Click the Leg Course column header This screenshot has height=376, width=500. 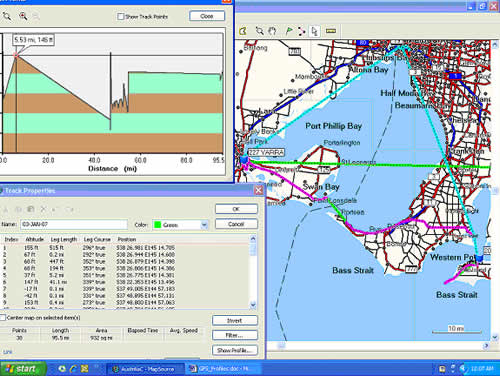click(x=97, y=239)
